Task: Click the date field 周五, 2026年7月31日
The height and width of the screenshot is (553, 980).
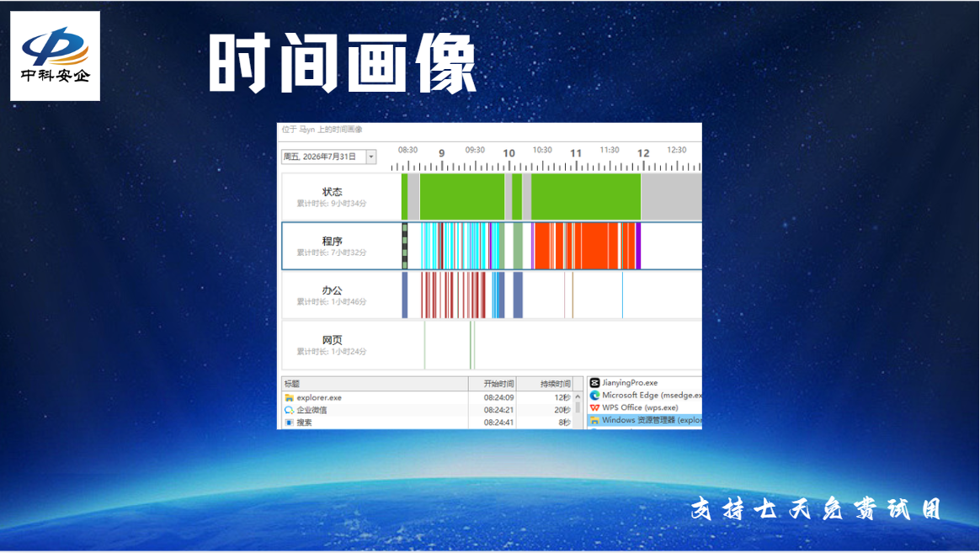Action: (x=324, y=157)
